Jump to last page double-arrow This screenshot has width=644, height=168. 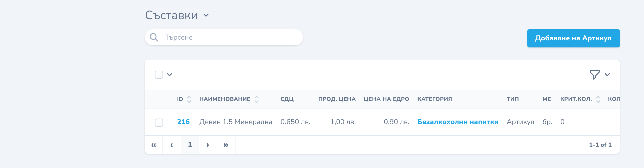tap(226, 145)
